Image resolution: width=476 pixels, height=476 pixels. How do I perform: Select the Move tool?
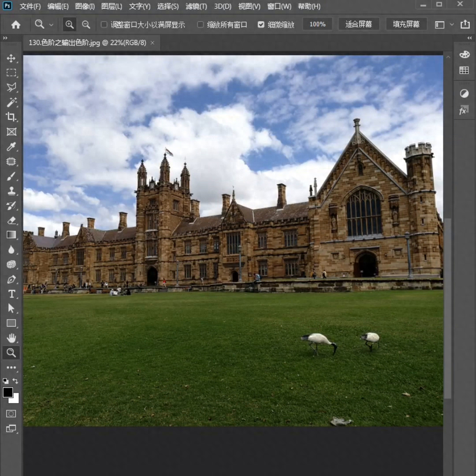pyautogui.click(x=11, y=58)
